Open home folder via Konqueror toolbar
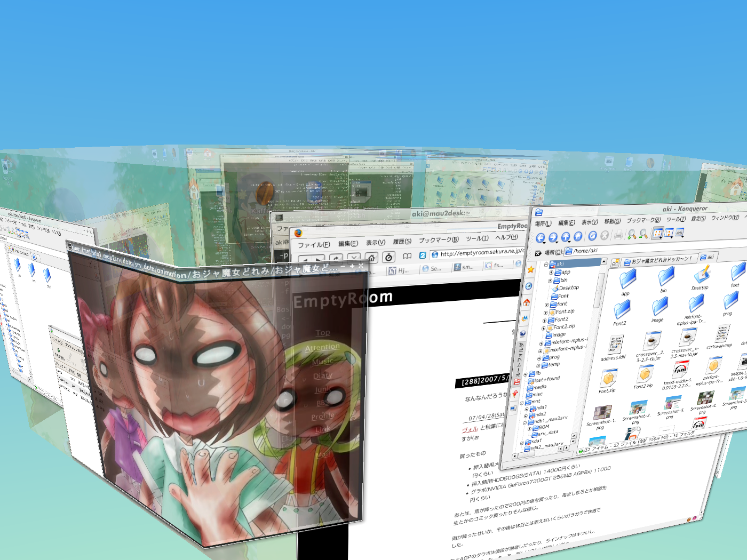This screenshot has height=560, width=747. 577,236
